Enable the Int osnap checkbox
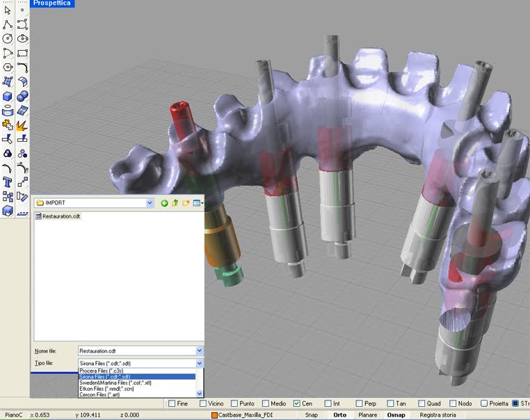The image size is (530, 420). click(x=328, y=403)
